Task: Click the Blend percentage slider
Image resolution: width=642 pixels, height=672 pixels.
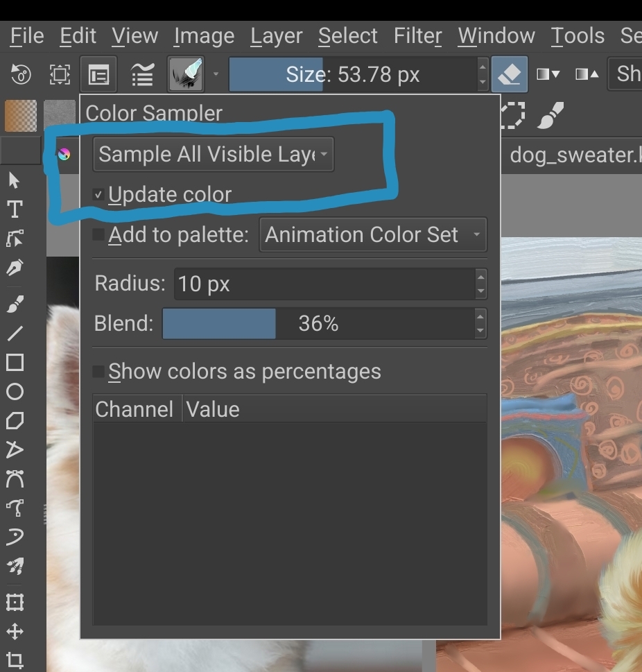Action: coord(318,324)
